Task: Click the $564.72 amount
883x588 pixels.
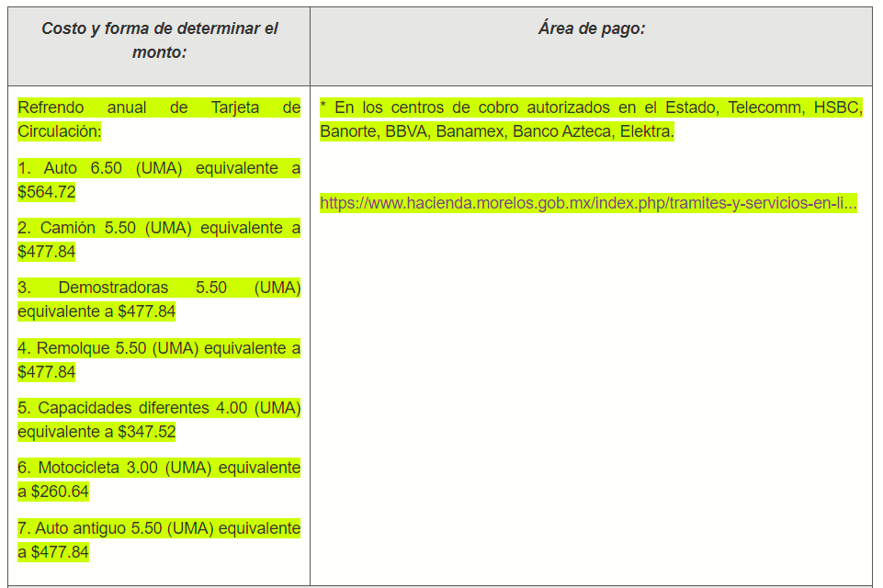Action: [x=47, y=192]
